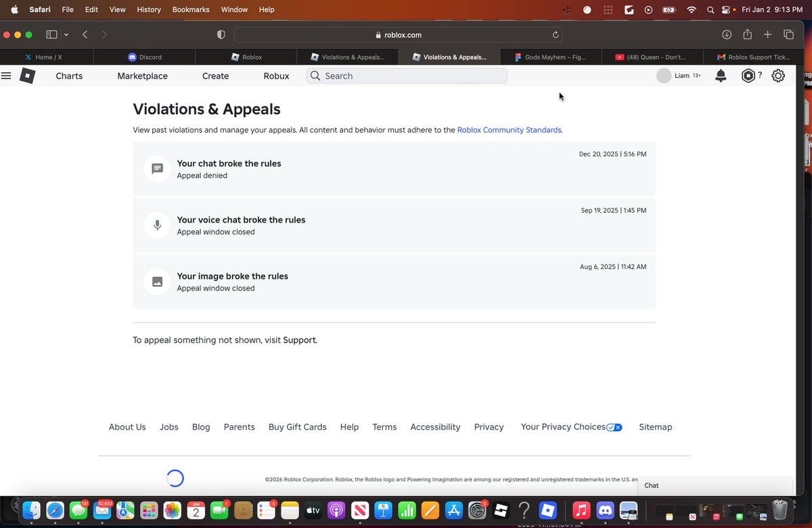Open the Parents footer link
812x528 pixels.
tap(239, 427)
